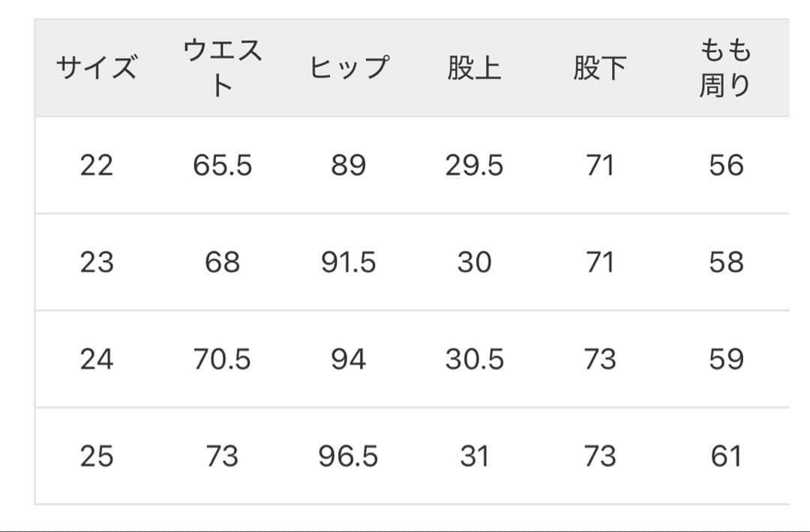The image size is (810, 532).
Task: Select hip value 91.5
Action: (349, 262)
